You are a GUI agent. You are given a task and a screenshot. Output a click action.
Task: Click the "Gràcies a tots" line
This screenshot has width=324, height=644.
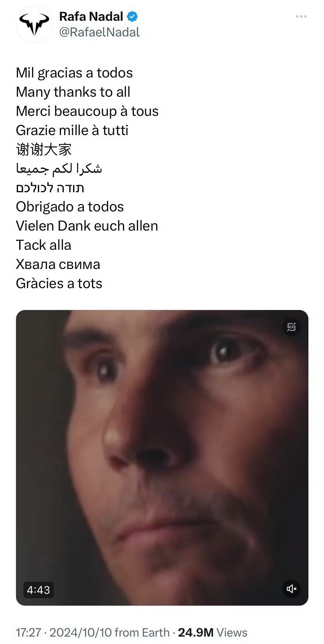(x=59, y=283)
